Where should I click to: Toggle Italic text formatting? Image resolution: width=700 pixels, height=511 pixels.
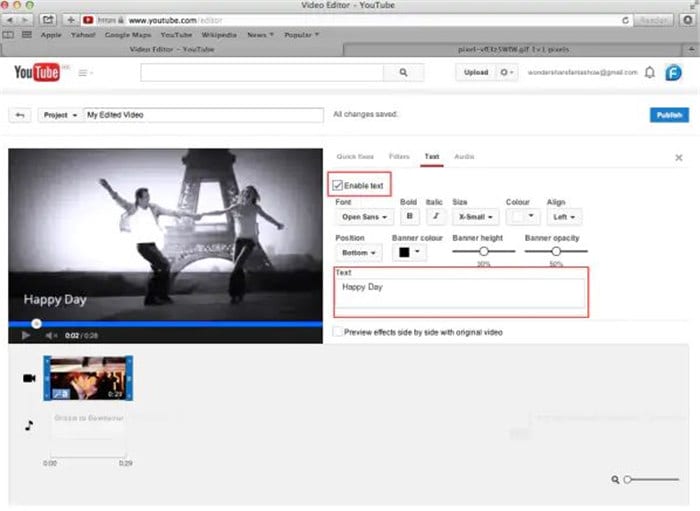[436, 216]
